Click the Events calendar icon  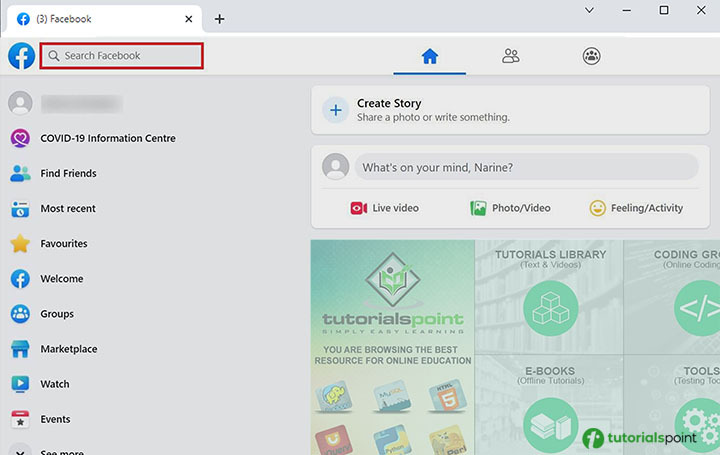pos(20,419)
